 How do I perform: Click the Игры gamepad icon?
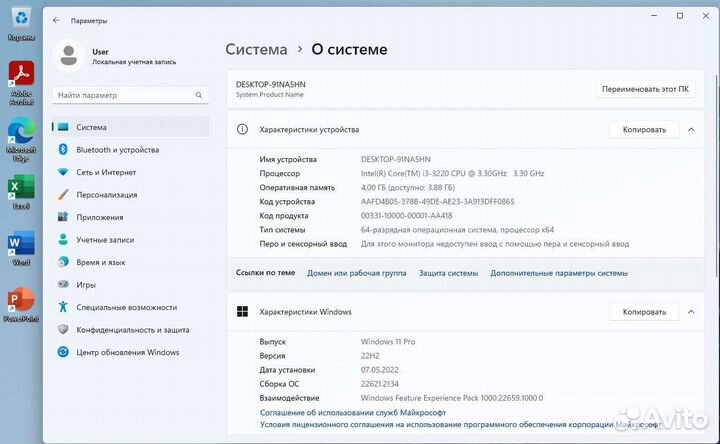click(x=63, y=284)
